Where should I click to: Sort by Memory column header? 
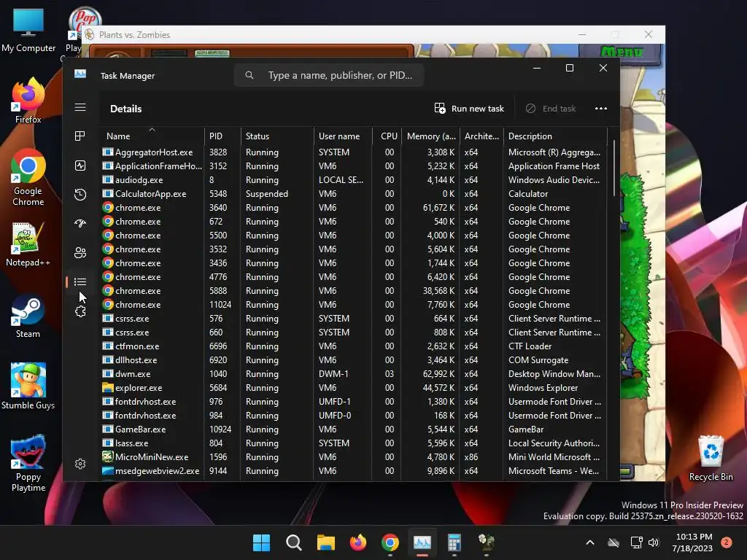(430, 136)
